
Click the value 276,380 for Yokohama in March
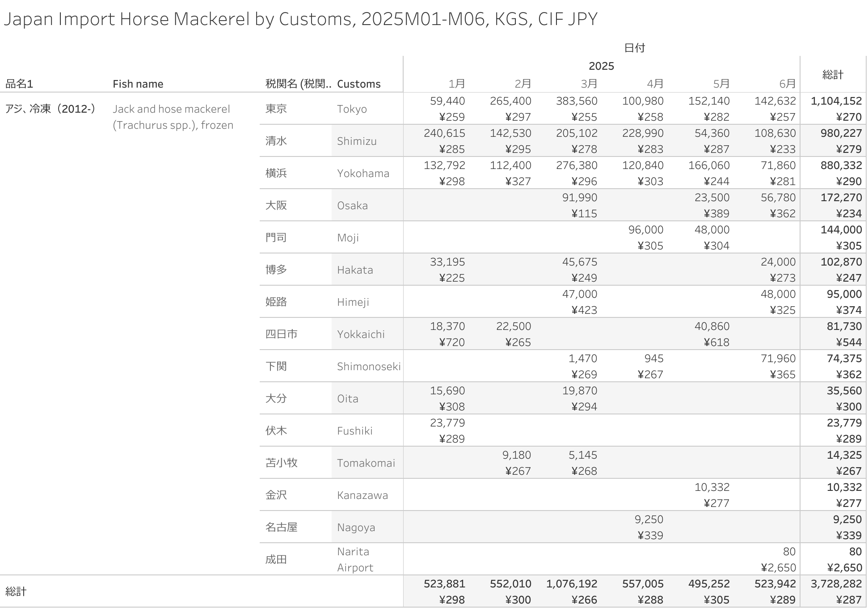(x=577, y=165)
